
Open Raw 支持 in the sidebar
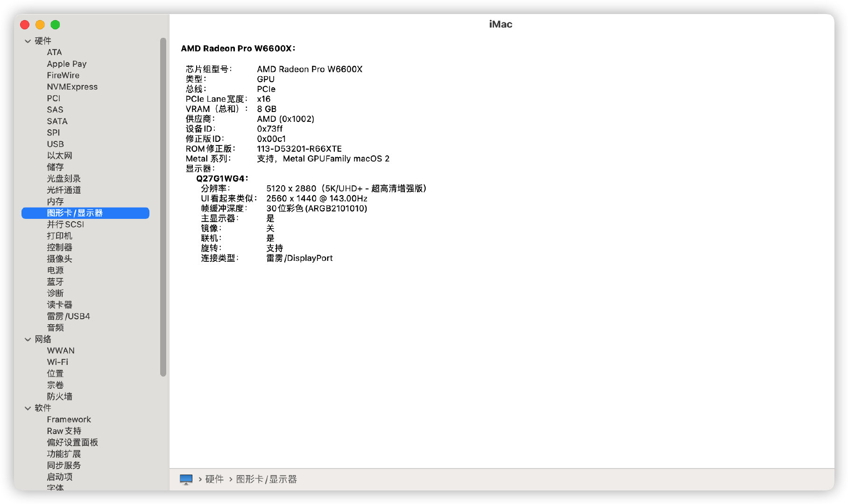(x=64, y=431)
